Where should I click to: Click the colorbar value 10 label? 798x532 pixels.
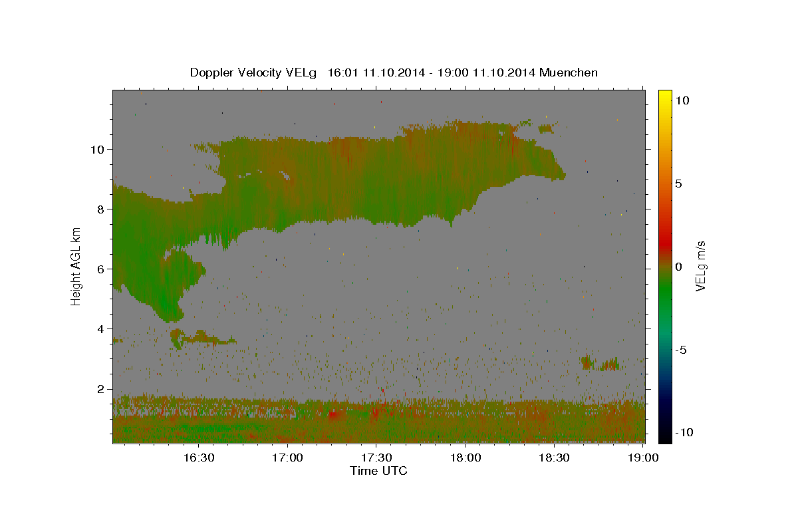682,100
